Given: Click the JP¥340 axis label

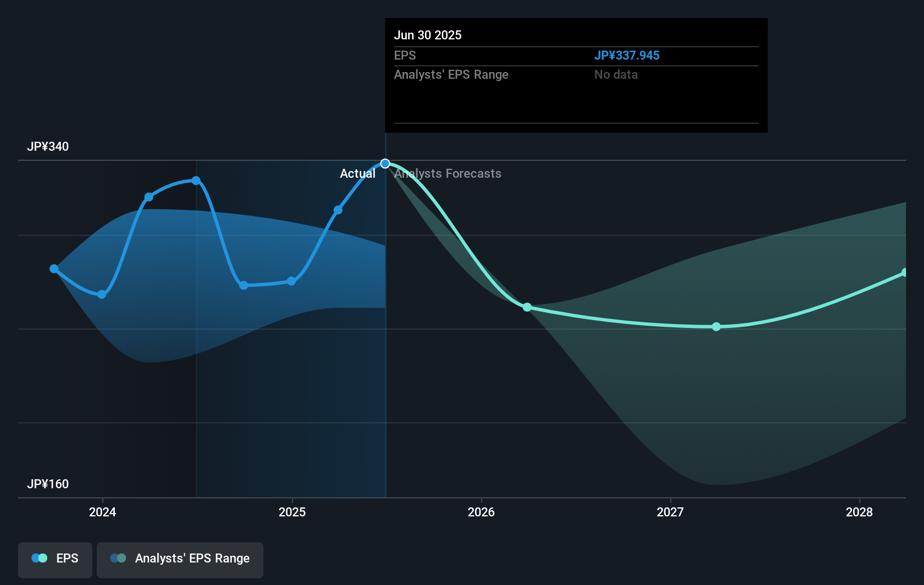Looking at the screenshot, I should [48, 146].
